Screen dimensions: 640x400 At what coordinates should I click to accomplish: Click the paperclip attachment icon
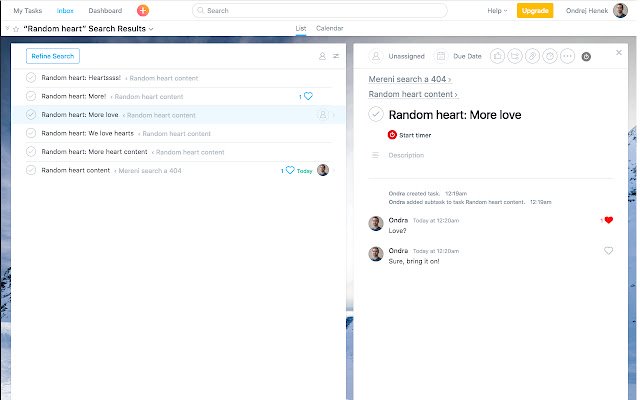[532, 56]
